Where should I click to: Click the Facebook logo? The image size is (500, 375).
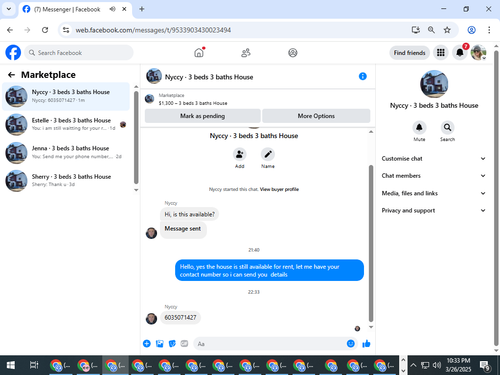coord(13,53)
